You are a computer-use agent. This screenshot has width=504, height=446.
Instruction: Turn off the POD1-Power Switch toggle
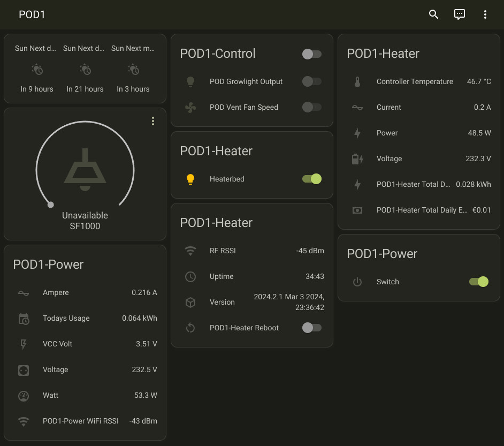pos(479,282)
